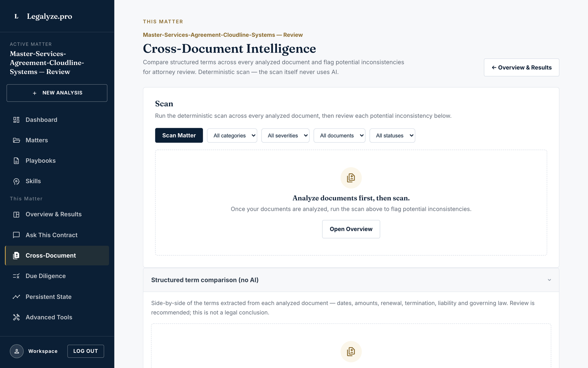This screenshot has height=368, width=588.
Task: Click the Master-Services-Agreement breadcrumb link
Action: point(223,35)
